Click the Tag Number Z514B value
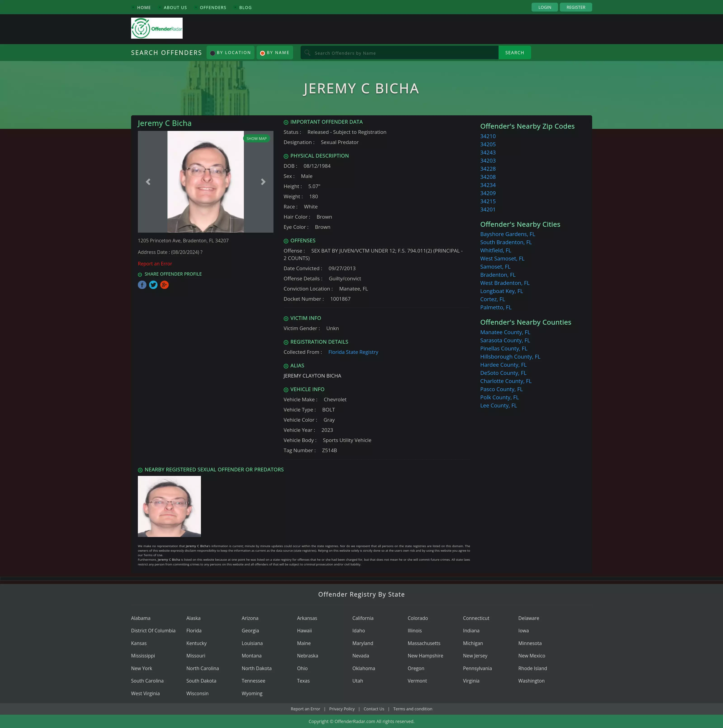Viewport: 723px width, 728px height. tap(329, 451)
